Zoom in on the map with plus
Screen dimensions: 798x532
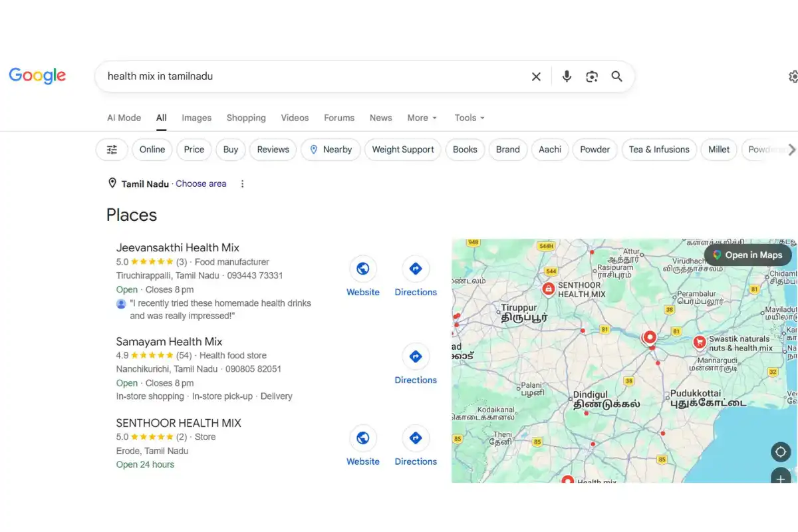(x=780, y=477)
